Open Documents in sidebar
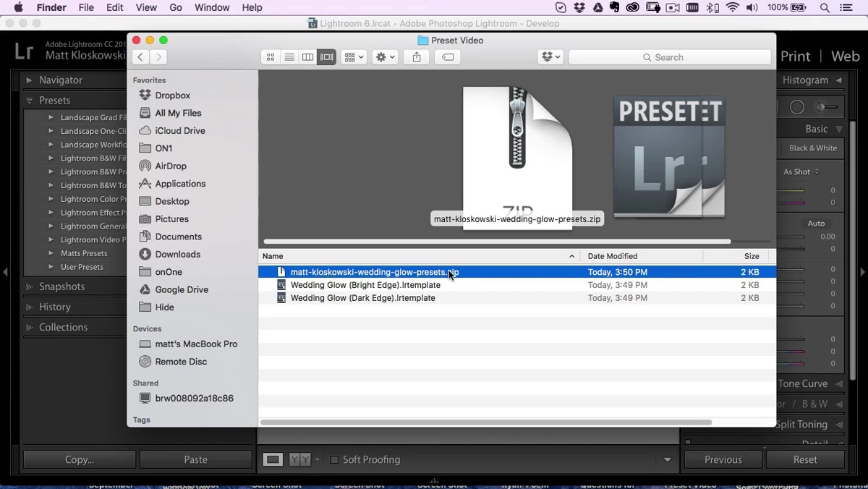The image size is (868, 489). 178,237
